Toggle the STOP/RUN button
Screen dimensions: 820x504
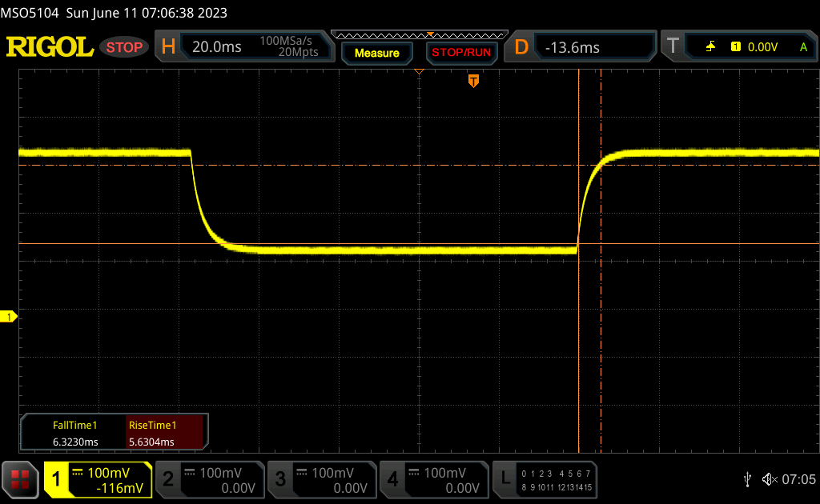tap(461, 53)
